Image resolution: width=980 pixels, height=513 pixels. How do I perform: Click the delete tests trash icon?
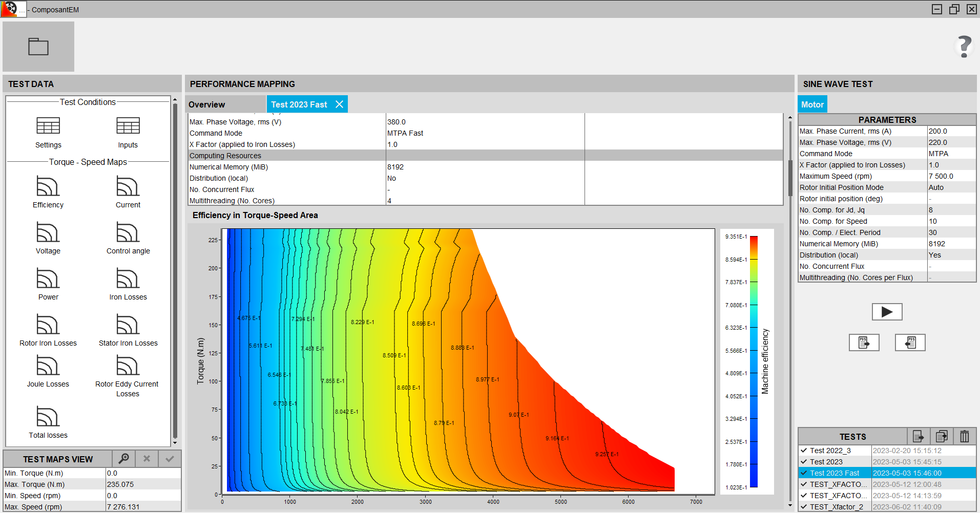click(x=964, y=436)
